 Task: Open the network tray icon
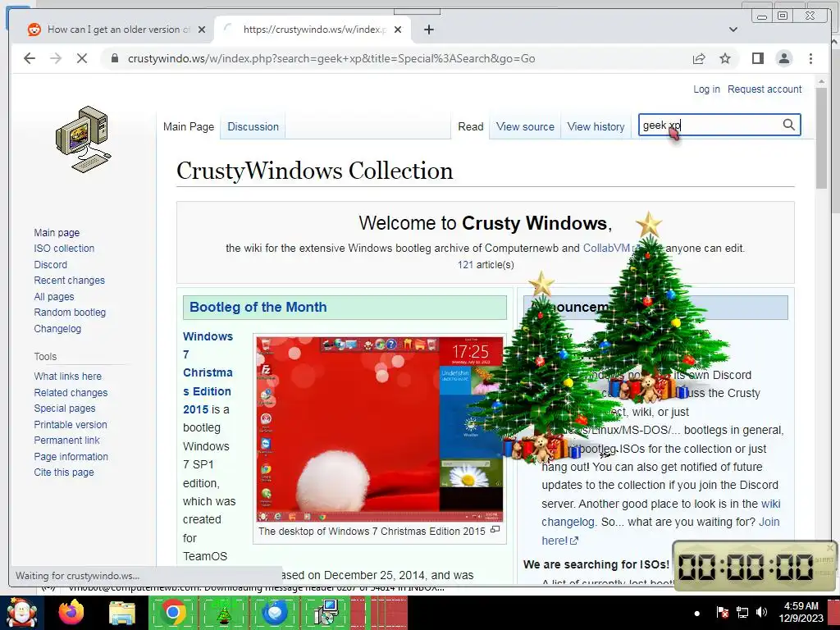[742, 612]
